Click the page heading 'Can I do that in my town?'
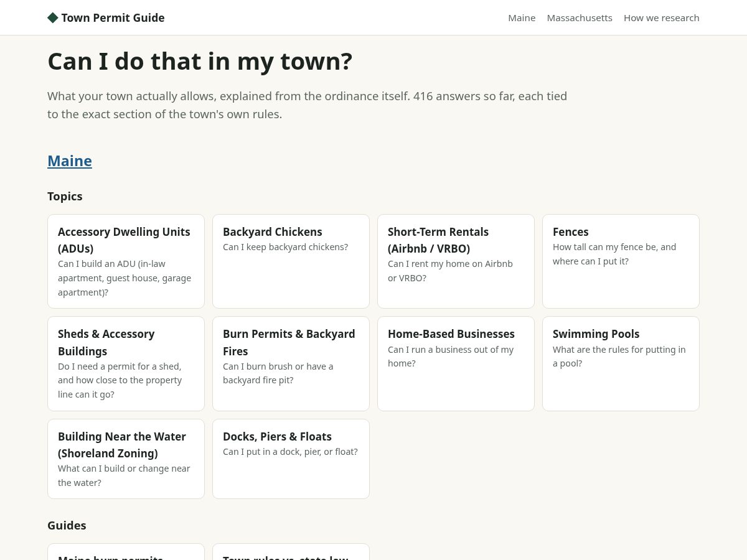 [x=200, y=61]
